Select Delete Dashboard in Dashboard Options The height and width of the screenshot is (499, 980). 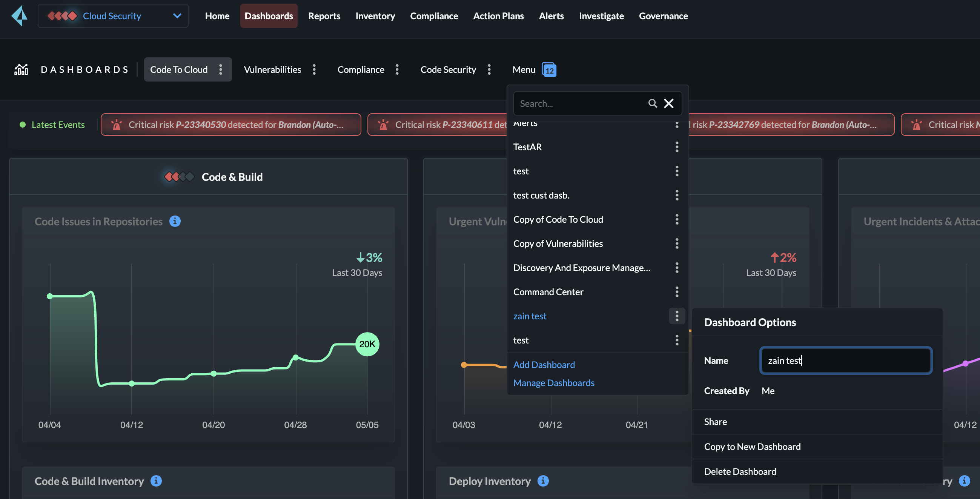click(740, 471)
